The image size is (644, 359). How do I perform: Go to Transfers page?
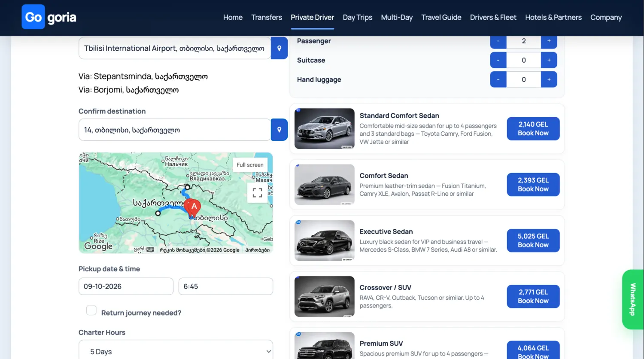267,17
